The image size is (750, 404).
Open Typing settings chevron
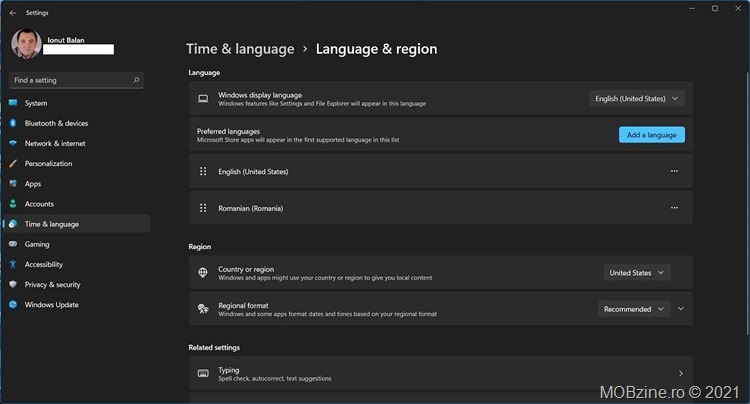(x=681, y=373)
